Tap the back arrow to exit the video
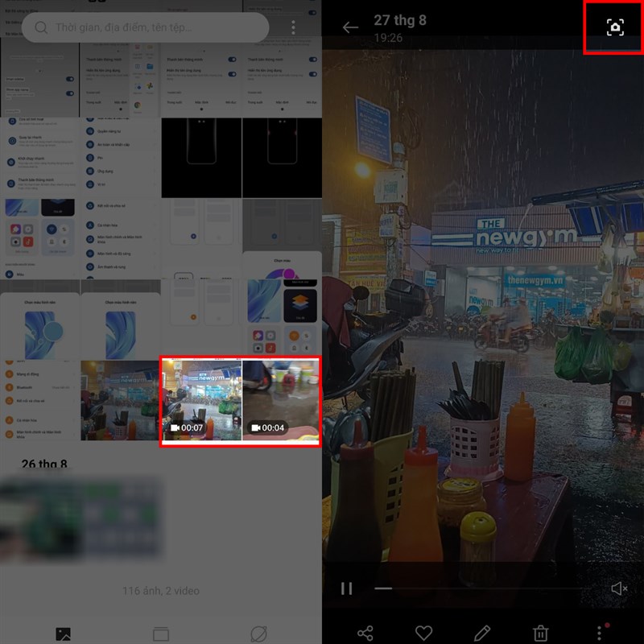Screen dimensions: 644x644 pyautogui.click(x=349, y=25)
